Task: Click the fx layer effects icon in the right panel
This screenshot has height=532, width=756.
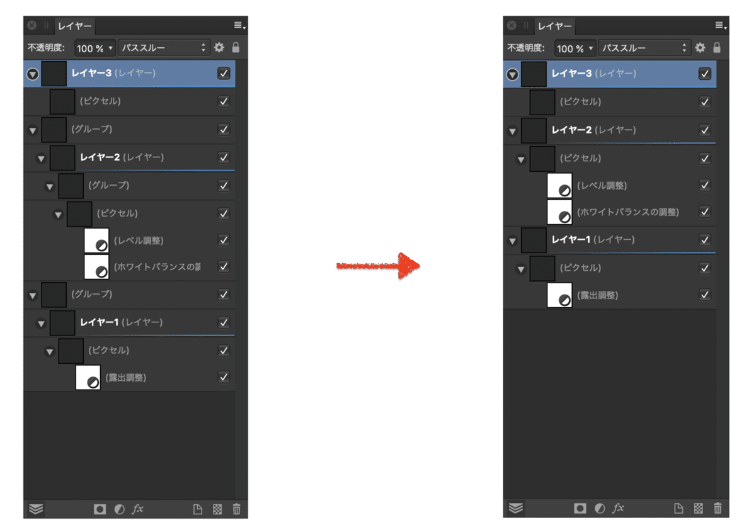Action: click(619, 508)
